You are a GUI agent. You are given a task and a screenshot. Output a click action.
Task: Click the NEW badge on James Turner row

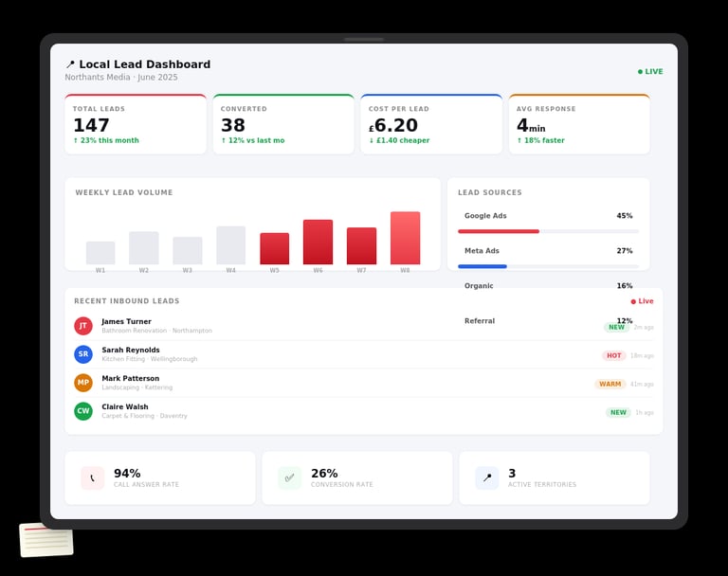coord(616,327)
